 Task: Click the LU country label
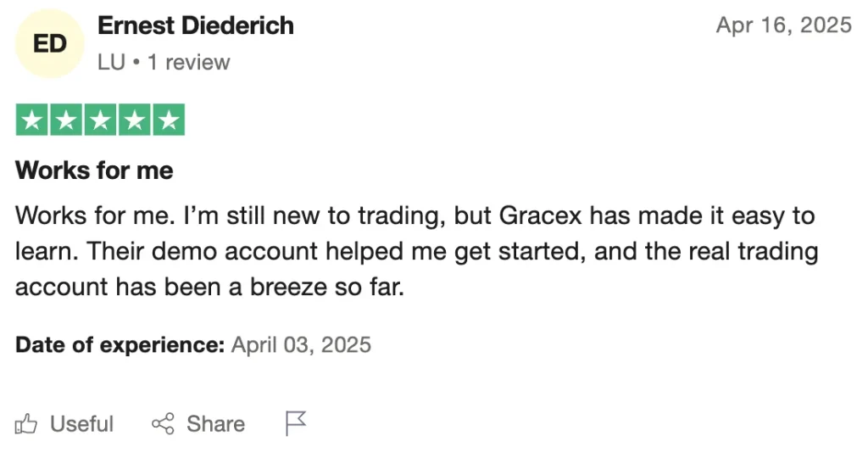click(111, 63)
